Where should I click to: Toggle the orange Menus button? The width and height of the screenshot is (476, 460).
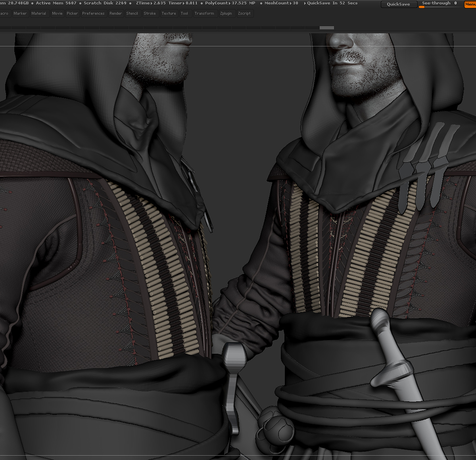(470, 4)
